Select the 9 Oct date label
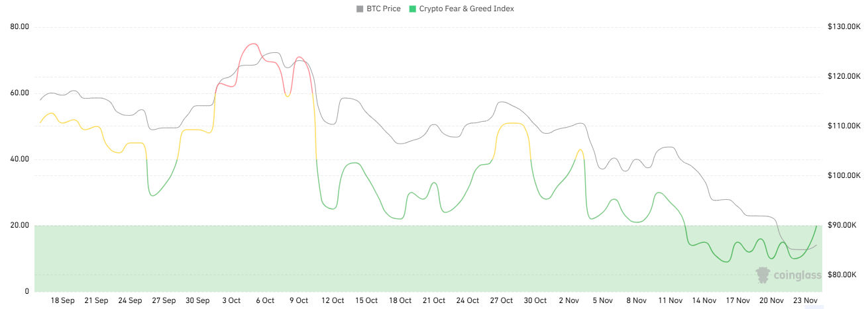 pos(299,300)
